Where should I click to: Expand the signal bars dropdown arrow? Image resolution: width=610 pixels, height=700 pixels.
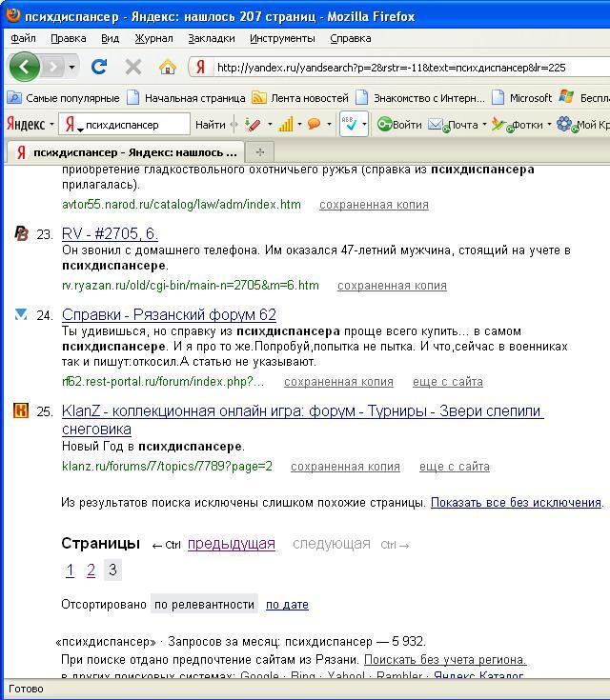point(299,124)
